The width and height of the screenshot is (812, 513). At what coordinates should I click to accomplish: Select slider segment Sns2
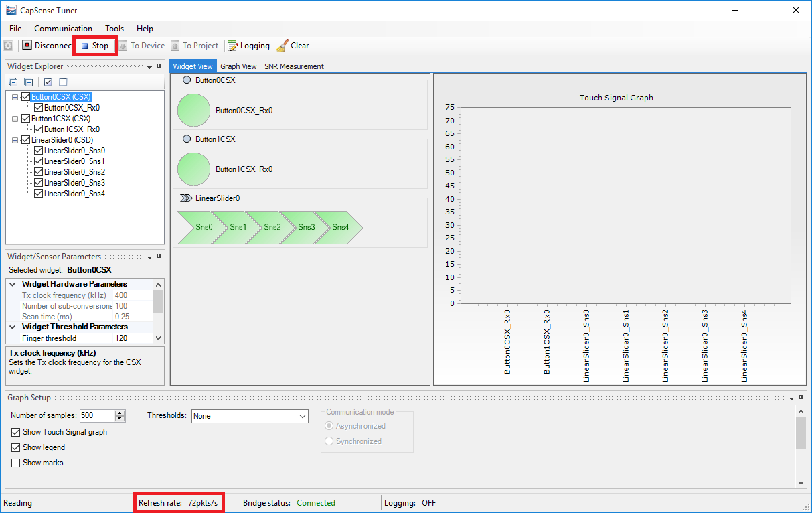pos(272,227)
